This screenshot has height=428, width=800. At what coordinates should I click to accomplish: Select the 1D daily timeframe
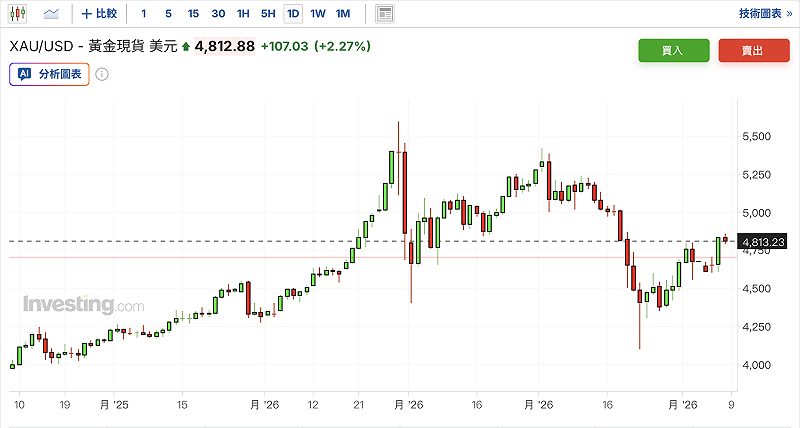(x=293, y=14)
